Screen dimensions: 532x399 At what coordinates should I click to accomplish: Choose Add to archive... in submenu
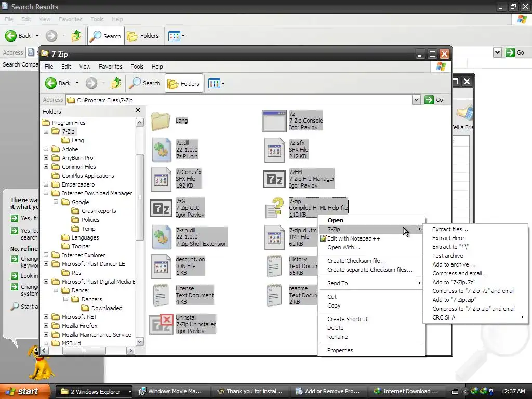[475, 264]
